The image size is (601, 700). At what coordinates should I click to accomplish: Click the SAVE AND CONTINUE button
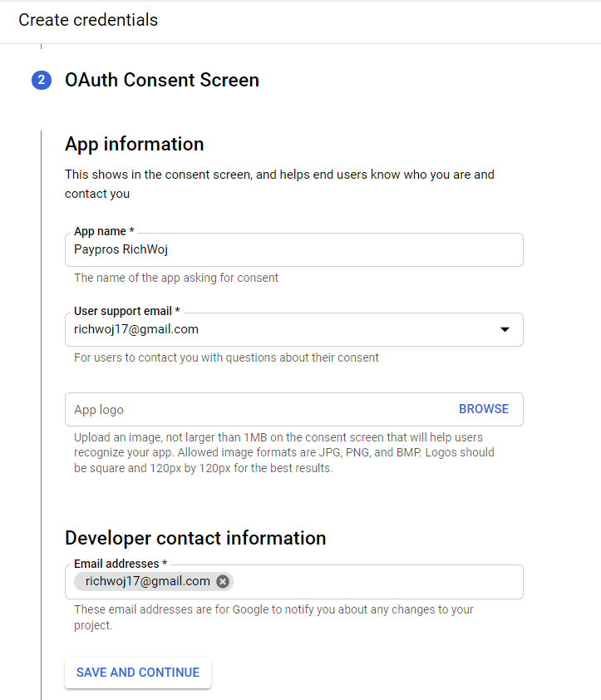[x=138, y=673]
